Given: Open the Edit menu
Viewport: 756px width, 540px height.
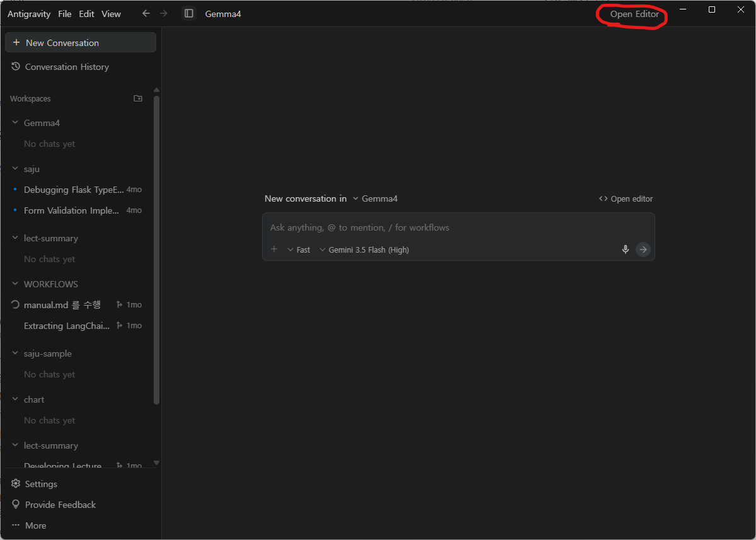Looking at the screenshot, I should pyautogui.click(x=87, y=14).
